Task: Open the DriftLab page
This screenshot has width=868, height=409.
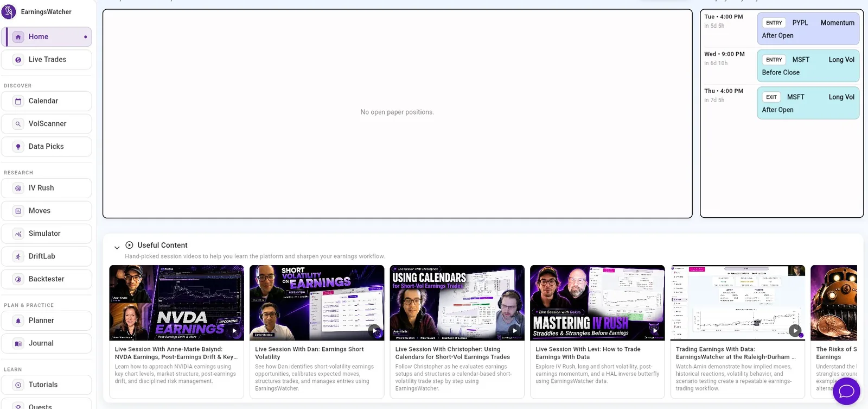Action: tap(47, 256)
